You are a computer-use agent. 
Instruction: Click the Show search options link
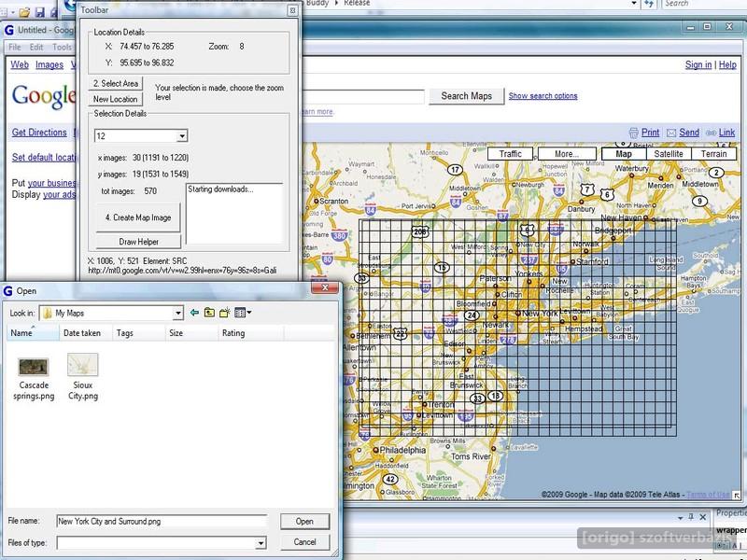coord(543,96)
